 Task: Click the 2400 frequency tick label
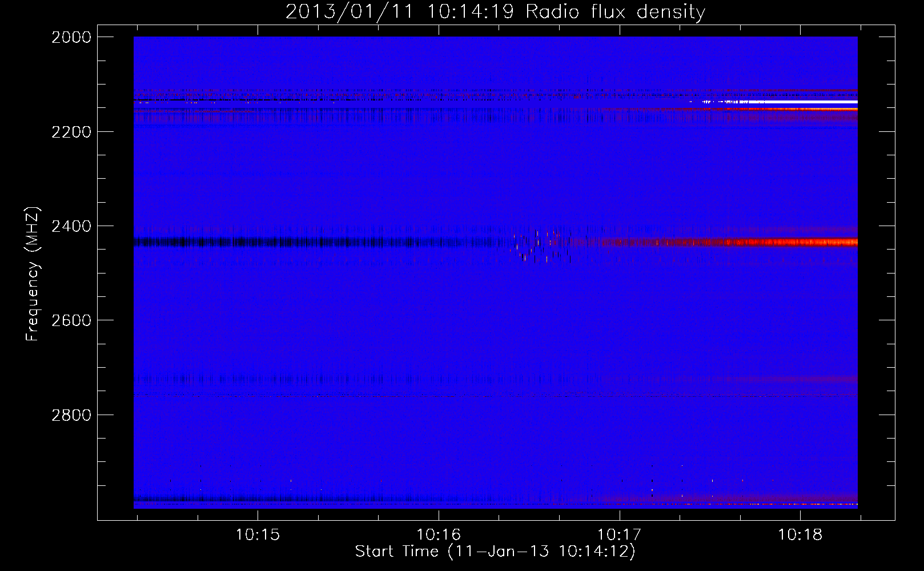[x=71, y=227]
